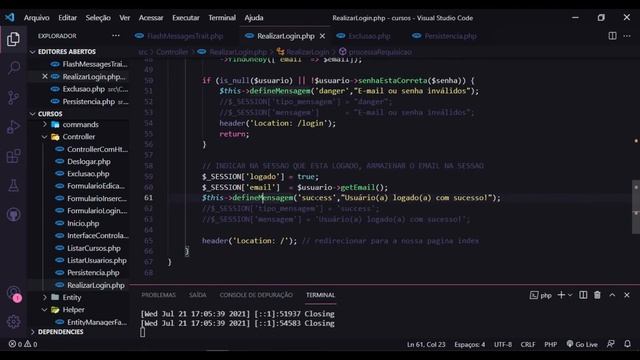Show the Console de Depuração tab
The image size is (640, 360).
(x=256, y=295)
